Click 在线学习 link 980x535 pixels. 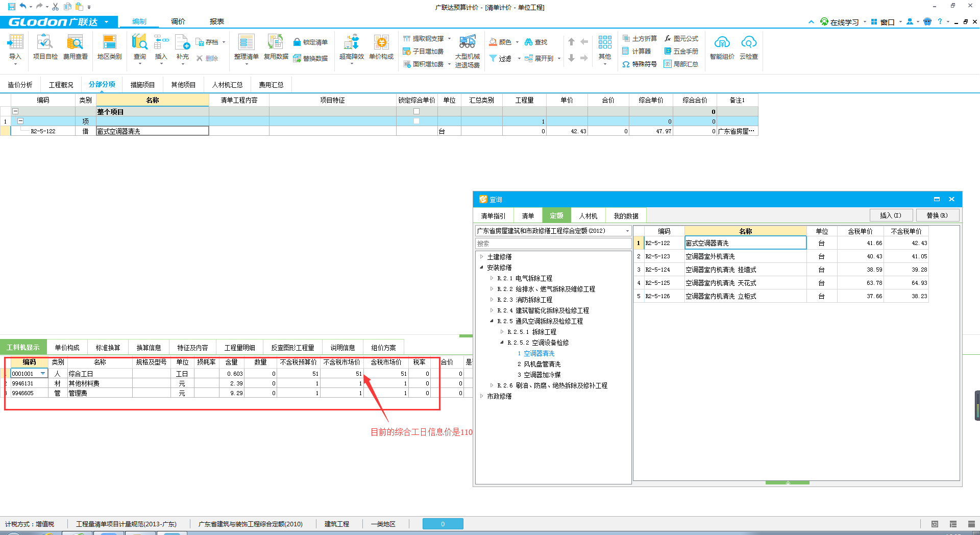[x=840, y=22]
